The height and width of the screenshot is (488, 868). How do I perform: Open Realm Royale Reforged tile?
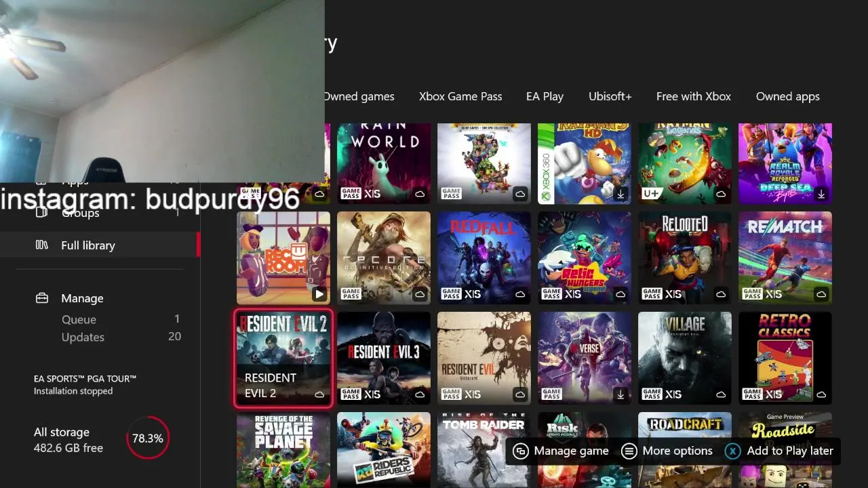click(x=785, y=163)
